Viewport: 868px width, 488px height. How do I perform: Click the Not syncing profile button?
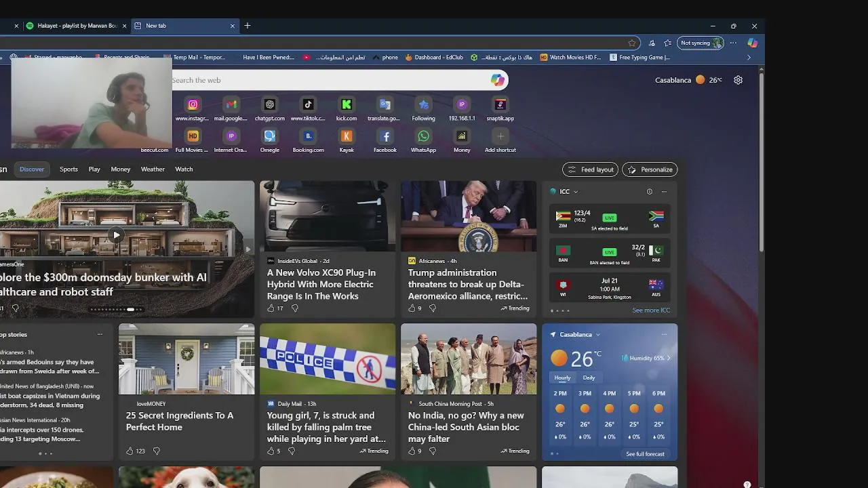pyautogui.click(x=701, y=43)
